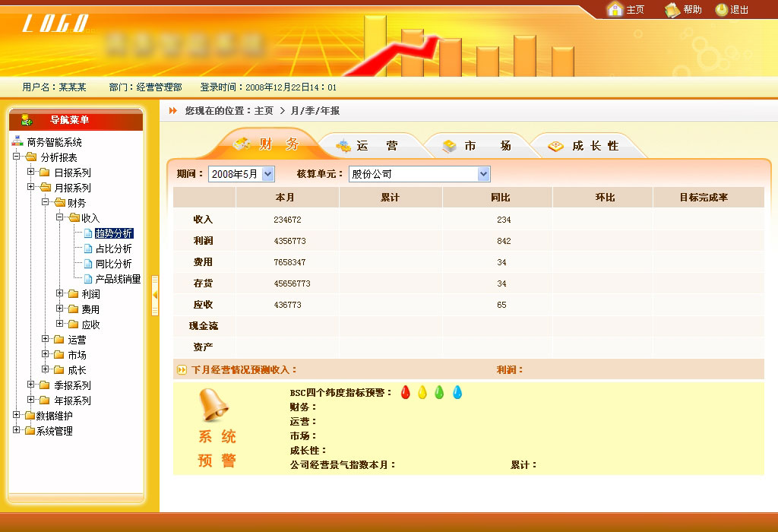Image resolution: width=778 pixels, height=532 pixels.
Task: Select 同比分析 in navigation tree
Action: 114,264
